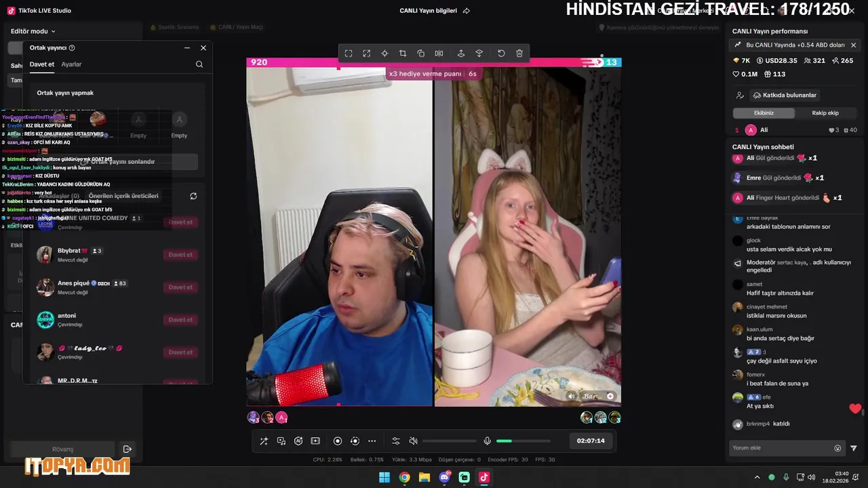Unmute the muted speaker icon
The width and height of the screenshot is (868, 488).
[x=414, y=441]
